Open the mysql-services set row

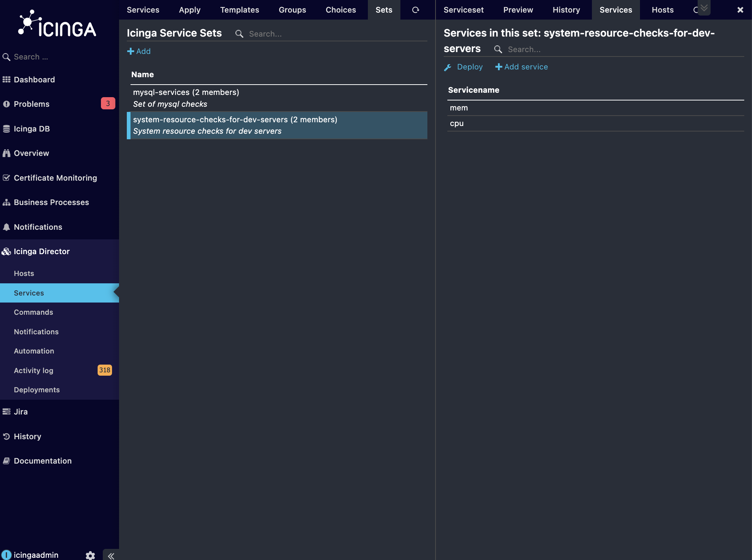point(277,98)
